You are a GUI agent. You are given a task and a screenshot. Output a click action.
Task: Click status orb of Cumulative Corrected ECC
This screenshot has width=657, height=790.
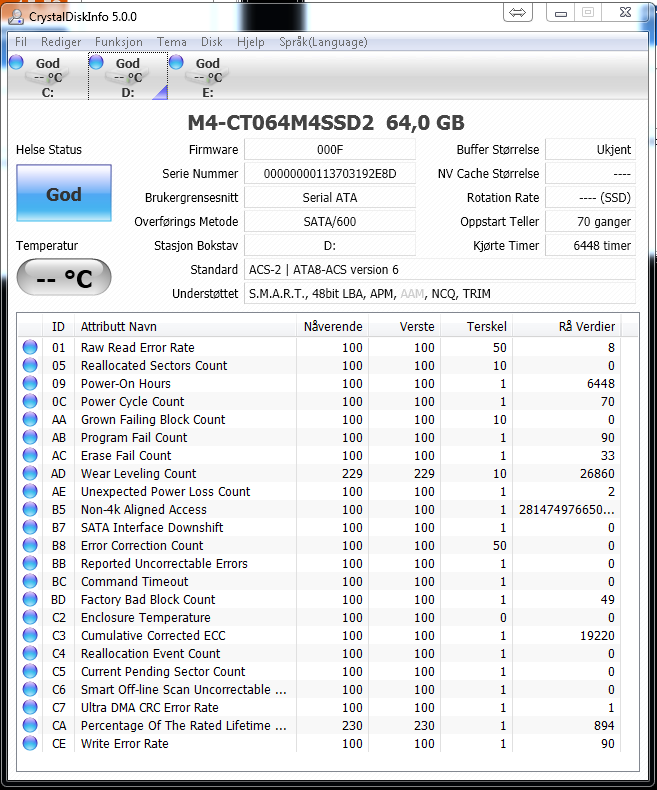pyautogui.click(x=30, y=635)
